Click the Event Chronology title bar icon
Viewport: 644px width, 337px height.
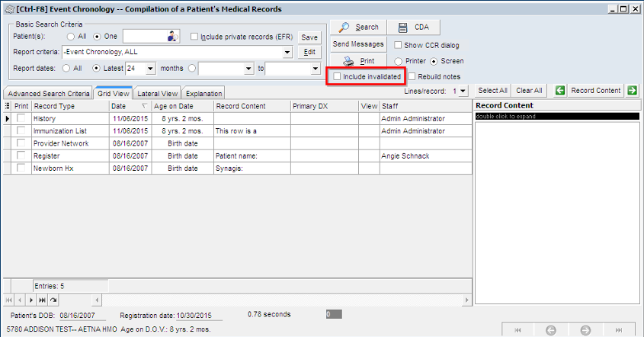[x=9, y=9]
